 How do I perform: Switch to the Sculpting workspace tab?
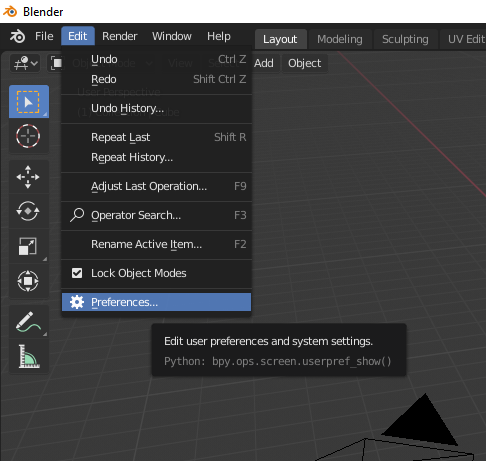(x=405, y=39)
